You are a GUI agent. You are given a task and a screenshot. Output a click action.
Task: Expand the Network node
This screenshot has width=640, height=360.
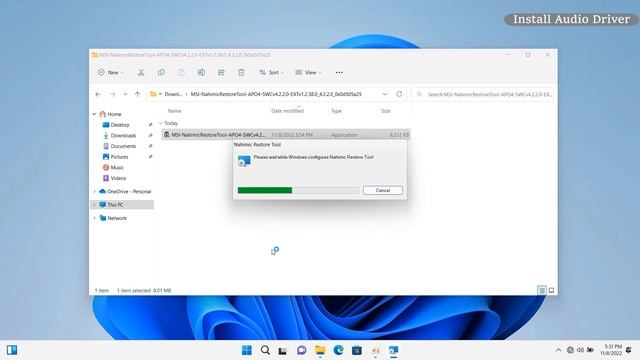(94, 218)
